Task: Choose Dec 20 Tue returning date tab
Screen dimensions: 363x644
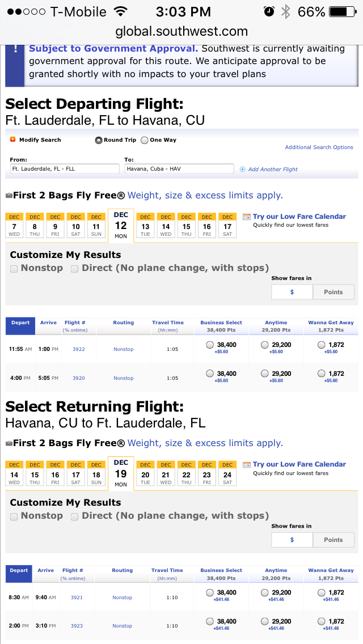Action: (x=145, y=473)
